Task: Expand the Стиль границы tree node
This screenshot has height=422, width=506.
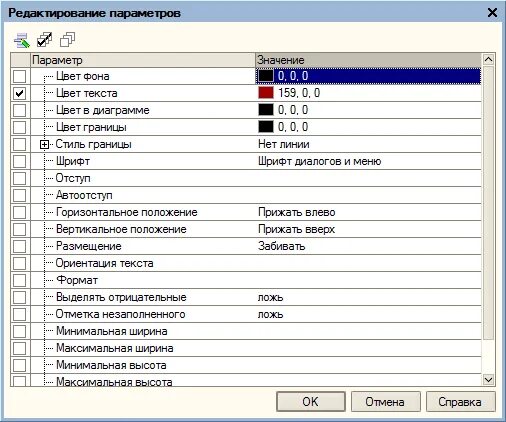Action: pos(44,144)
